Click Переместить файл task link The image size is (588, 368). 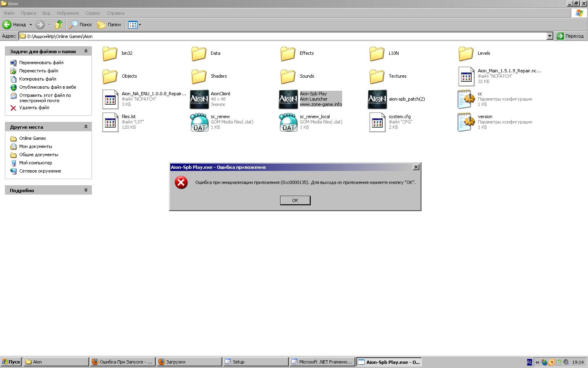pyautogui.click(x=39, y=71)
